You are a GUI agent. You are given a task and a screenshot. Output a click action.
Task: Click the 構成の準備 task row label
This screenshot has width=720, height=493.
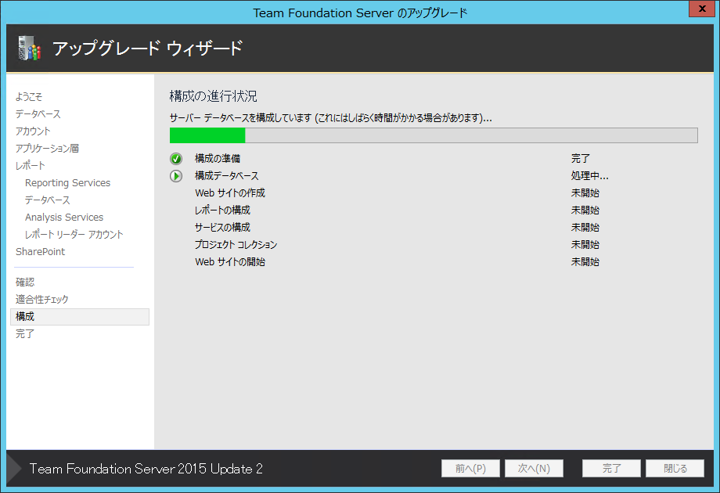coord(217,159)
